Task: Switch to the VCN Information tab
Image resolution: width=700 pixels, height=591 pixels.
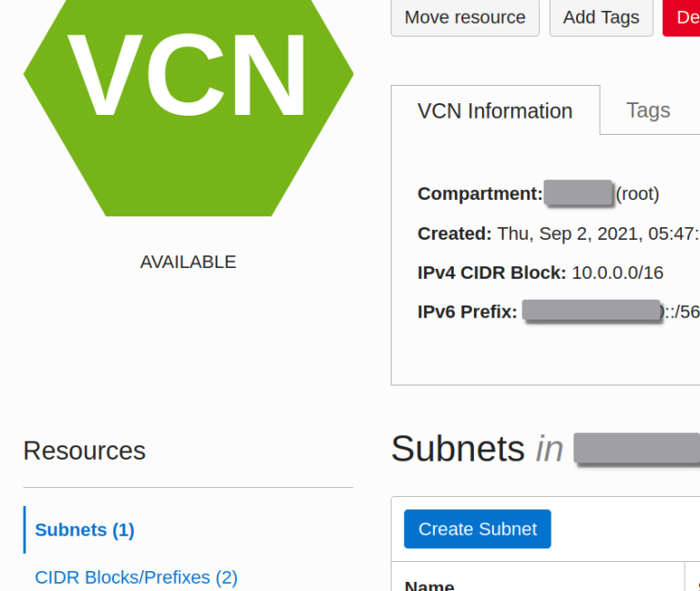Action: (x=495, y=110)
